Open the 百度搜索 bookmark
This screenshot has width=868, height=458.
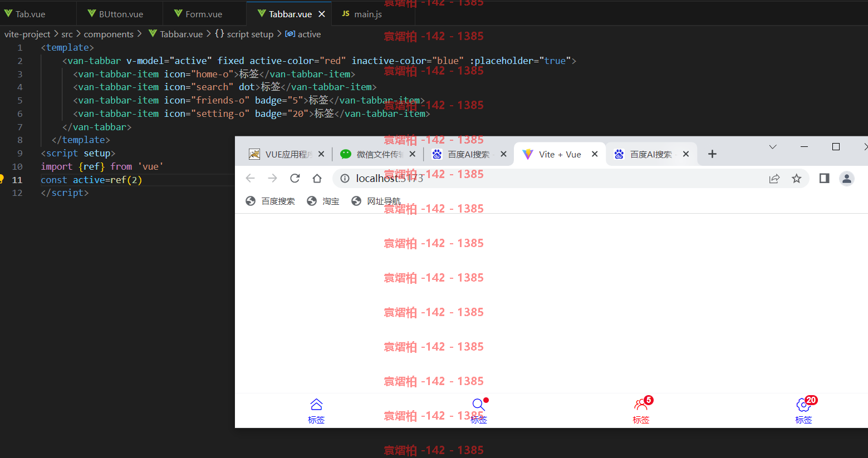[271, 201]
